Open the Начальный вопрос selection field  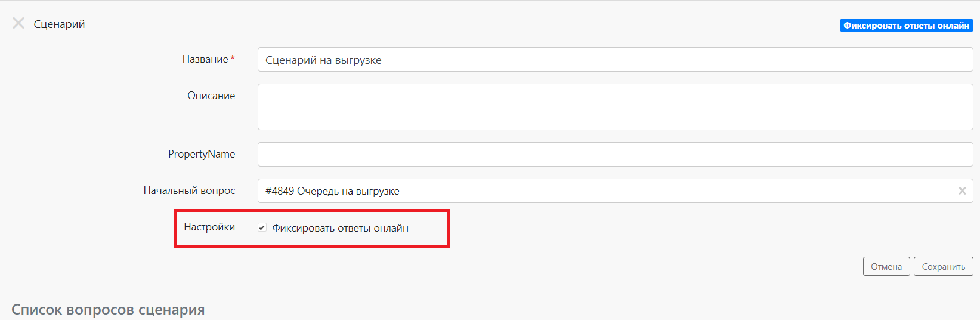596,191
